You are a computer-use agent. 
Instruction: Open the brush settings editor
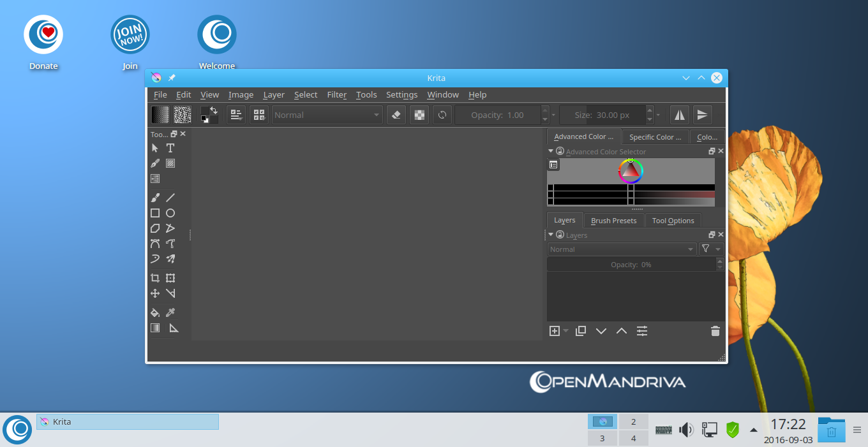coord(236,115)
